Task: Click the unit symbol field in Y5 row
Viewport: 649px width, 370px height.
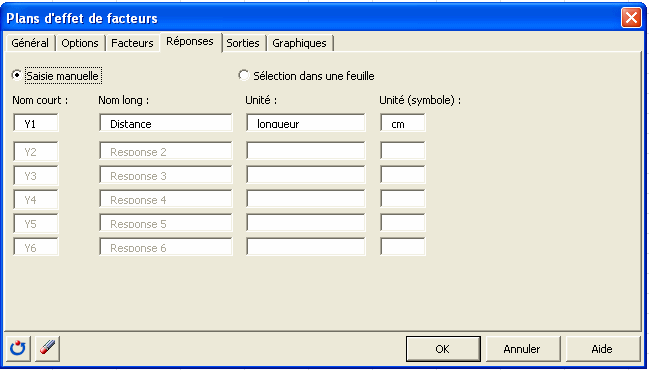Action: coord(403,223)
